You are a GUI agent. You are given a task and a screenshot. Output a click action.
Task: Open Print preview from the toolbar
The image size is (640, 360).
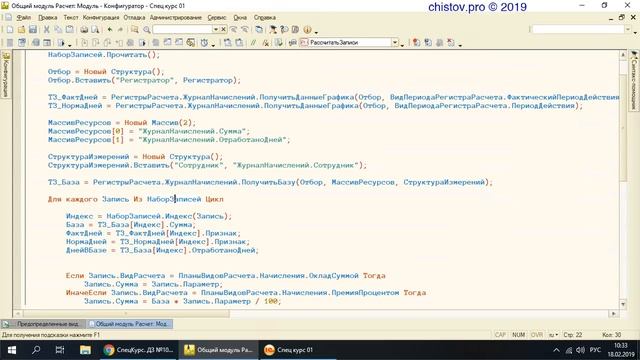[95, 29]
